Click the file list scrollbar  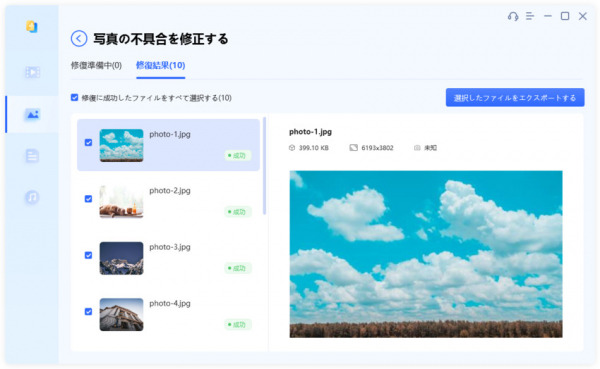pyautogui.click(x=264, y=166)
